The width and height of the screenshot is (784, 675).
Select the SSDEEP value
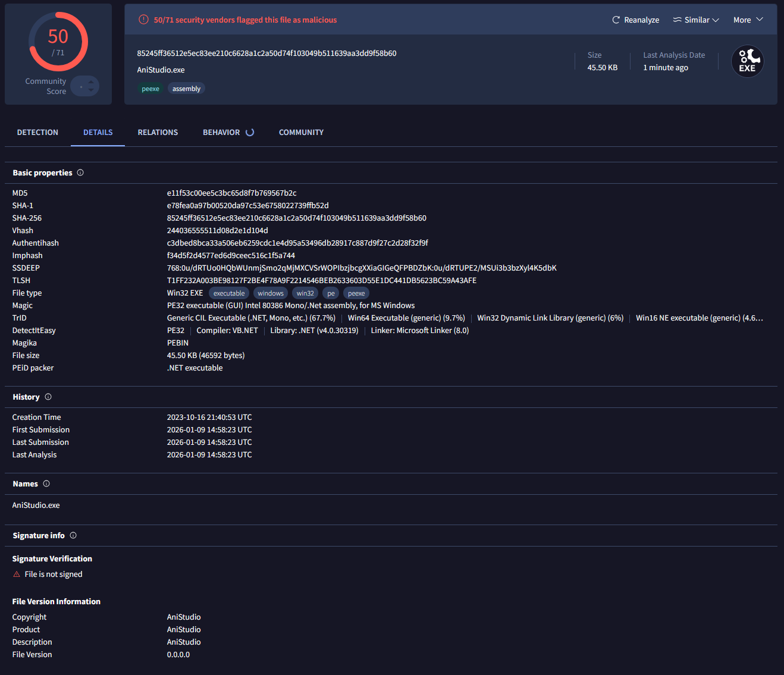(362, 268)
